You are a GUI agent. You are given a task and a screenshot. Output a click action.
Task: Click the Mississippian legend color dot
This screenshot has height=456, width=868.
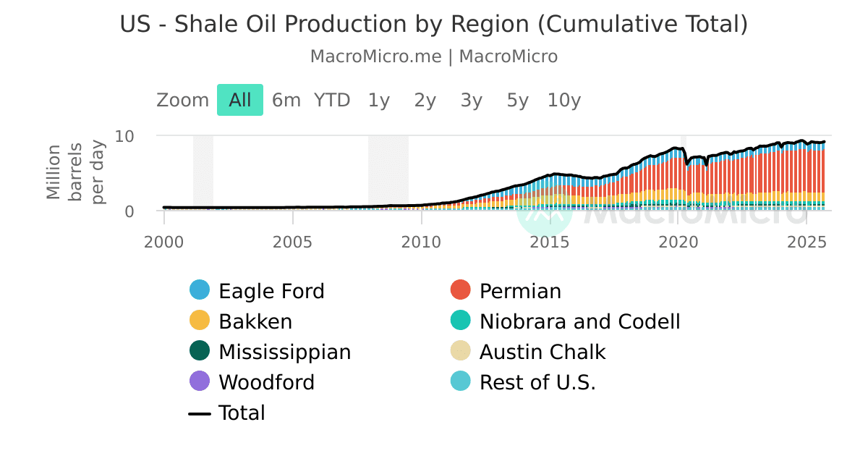(x=199, y=352)
